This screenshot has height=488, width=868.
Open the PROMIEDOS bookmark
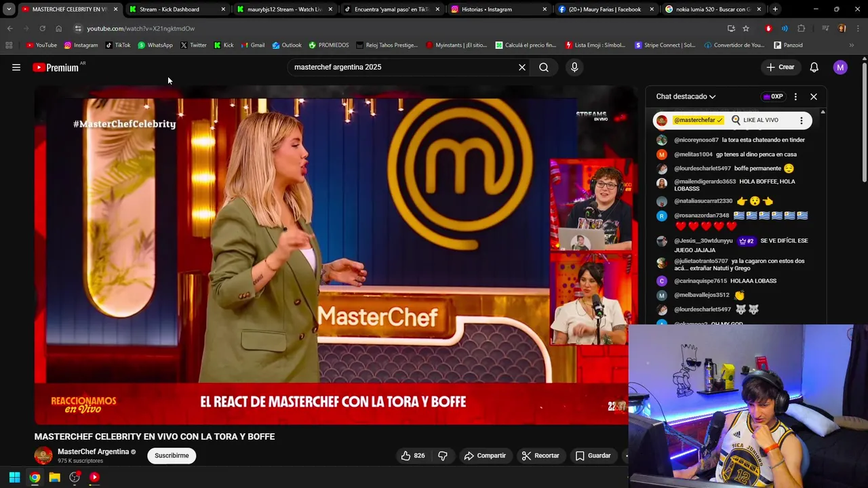pyautogui.click(x=328, y=45)
